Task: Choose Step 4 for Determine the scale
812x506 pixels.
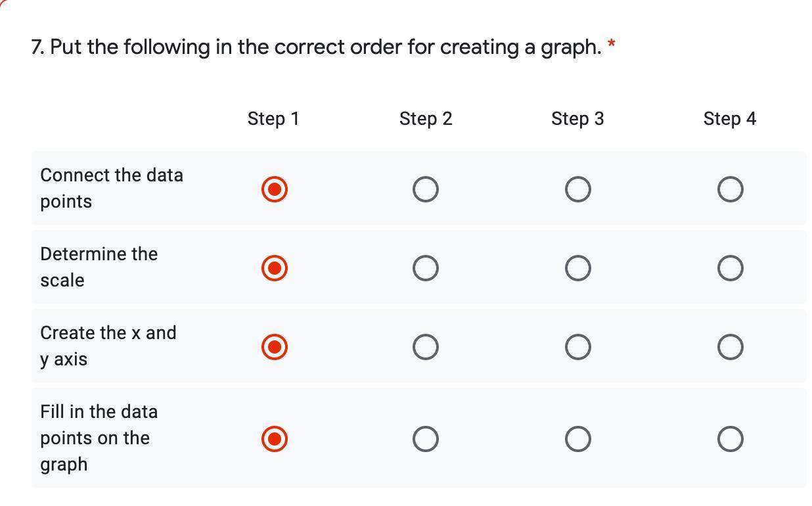Action: click(730, 268)
